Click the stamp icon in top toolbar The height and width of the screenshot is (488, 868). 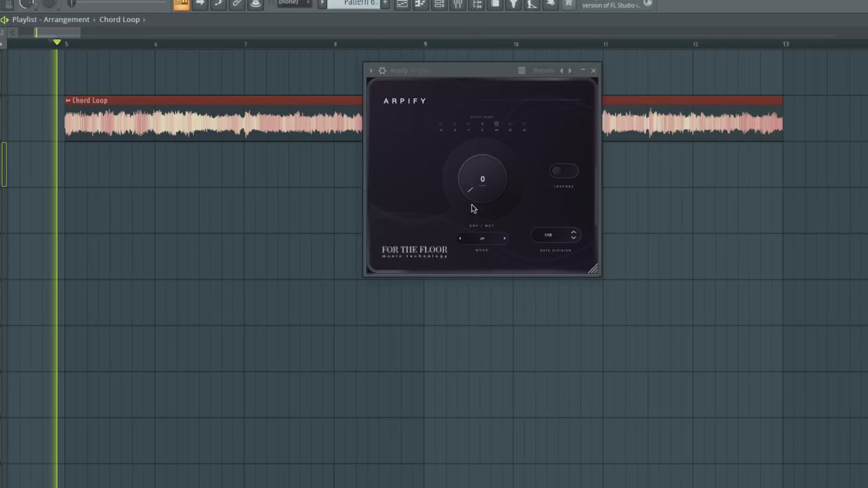pos(255,4)
